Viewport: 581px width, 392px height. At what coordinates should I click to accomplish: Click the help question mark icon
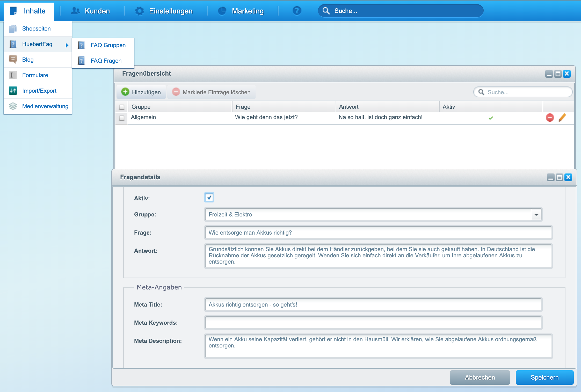pyautogui.click(x=297, y=11)
